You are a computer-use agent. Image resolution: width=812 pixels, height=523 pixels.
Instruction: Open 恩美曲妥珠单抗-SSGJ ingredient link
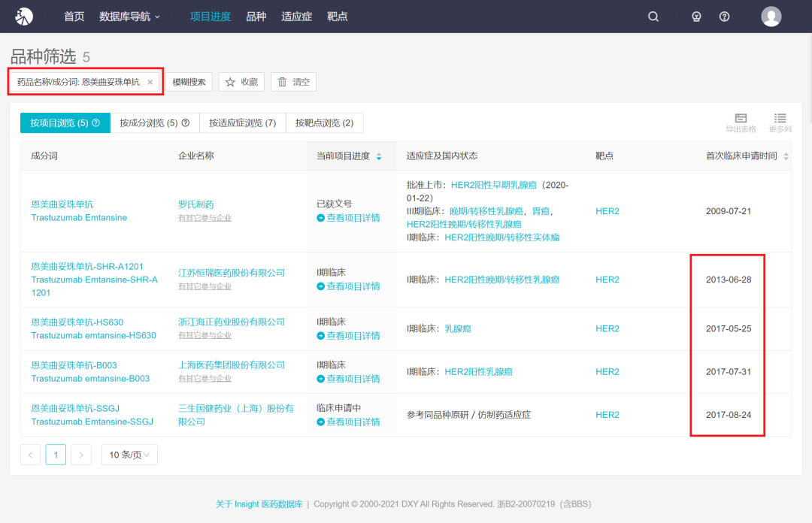92,415
